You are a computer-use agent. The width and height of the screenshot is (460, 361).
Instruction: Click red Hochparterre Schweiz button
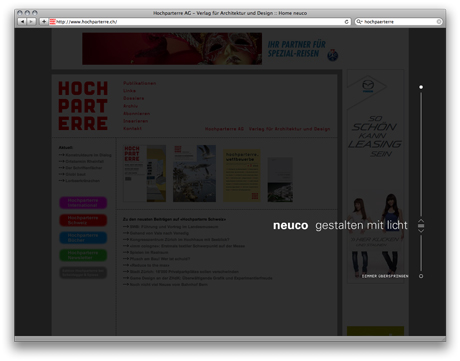[x=83, y=220]
